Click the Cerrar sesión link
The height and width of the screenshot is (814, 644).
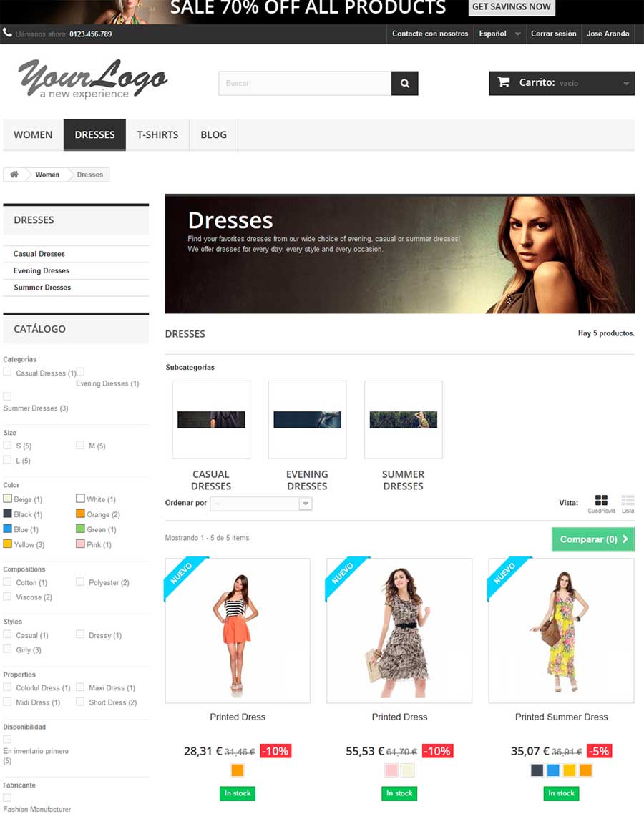pyautogui.click(x=554, y=33)
